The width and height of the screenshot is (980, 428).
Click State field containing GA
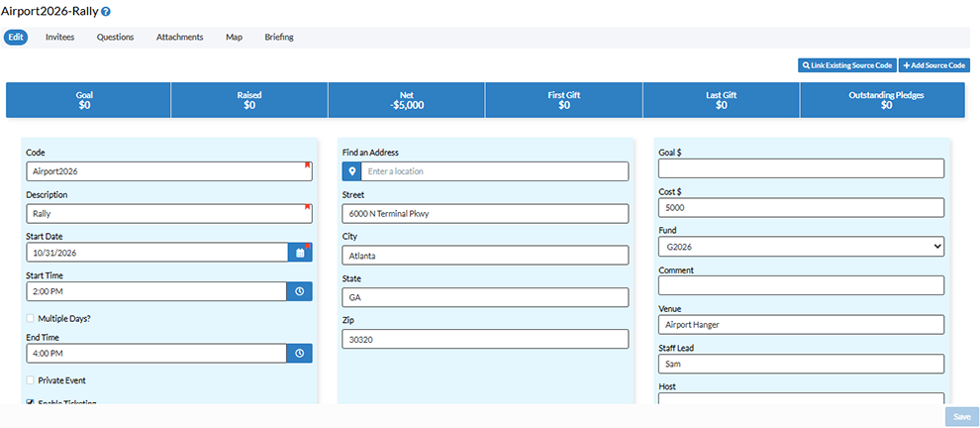[x=486, y=298]
